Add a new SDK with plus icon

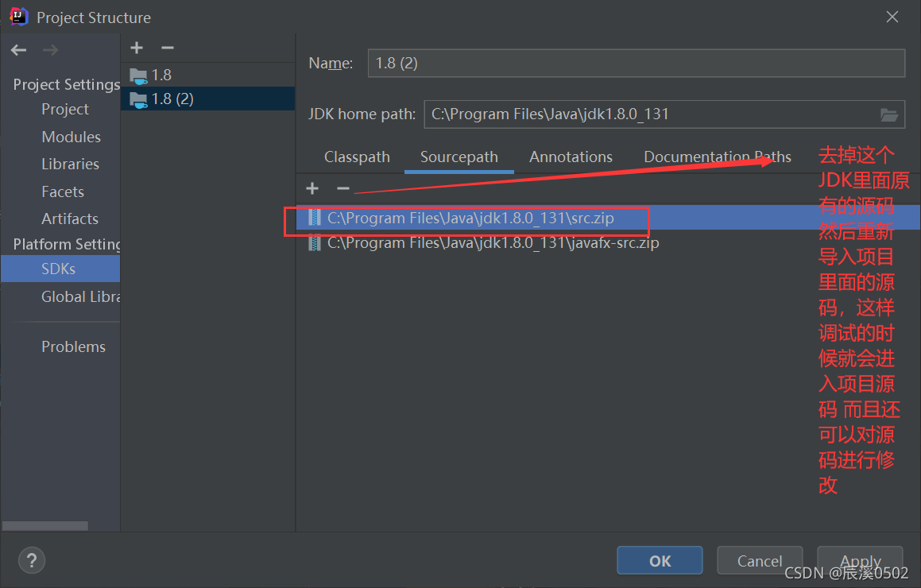[x=137, y=48]
